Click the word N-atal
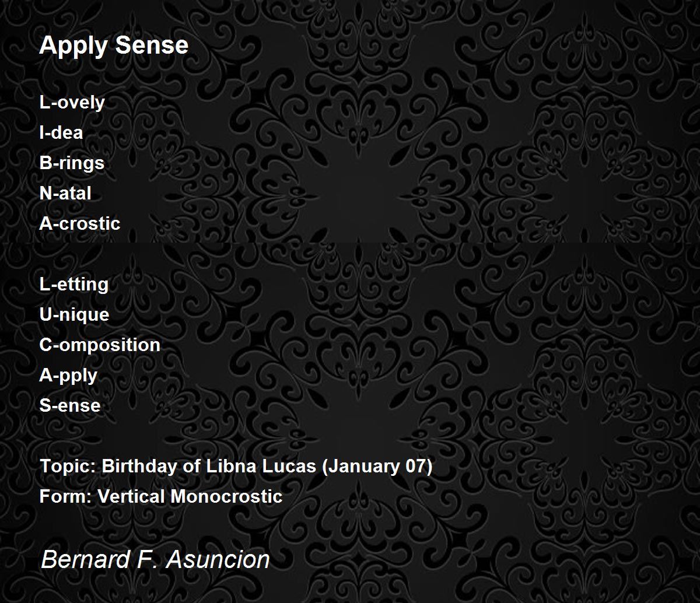 tap(65, 194)
